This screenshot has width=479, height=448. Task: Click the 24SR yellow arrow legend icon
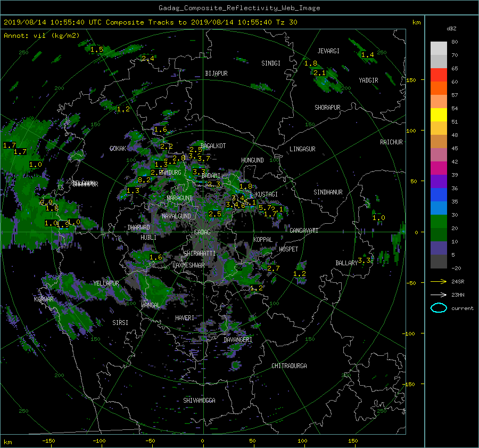439,281
